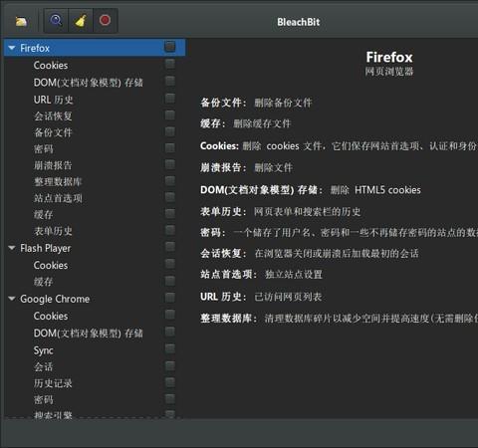
Task: Click the Preview magnifier icon
Action: click(x=56, y=21)
